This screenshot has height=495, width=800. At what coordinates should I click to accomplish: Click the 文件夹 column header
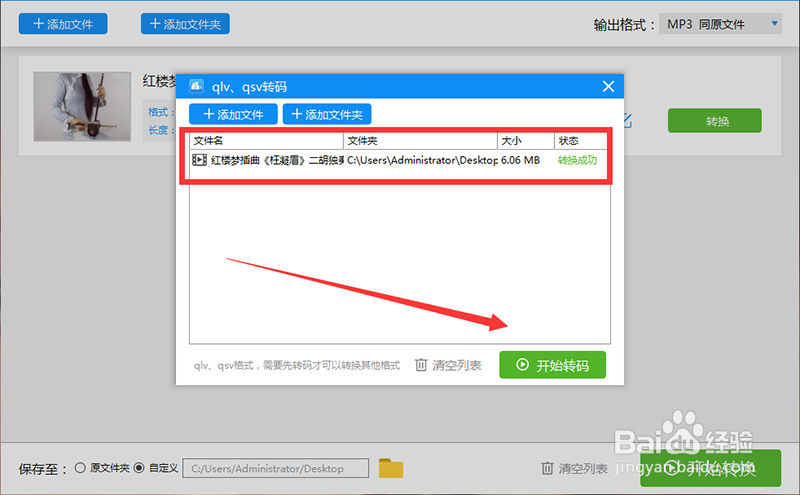coord(420,141)
